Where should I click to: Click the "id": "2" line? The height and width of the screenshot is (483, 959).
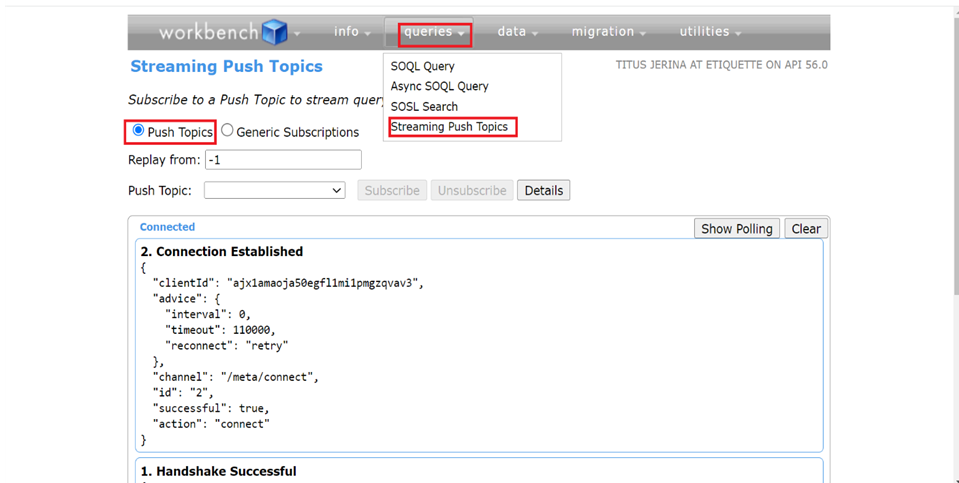tap(183, 393)
